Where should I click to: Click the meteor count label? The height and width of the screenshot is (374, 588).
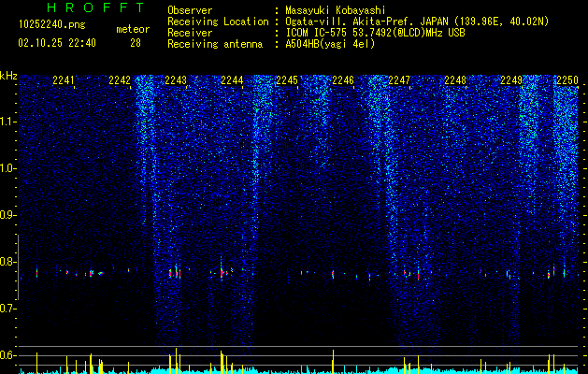[x=133, y=29]
